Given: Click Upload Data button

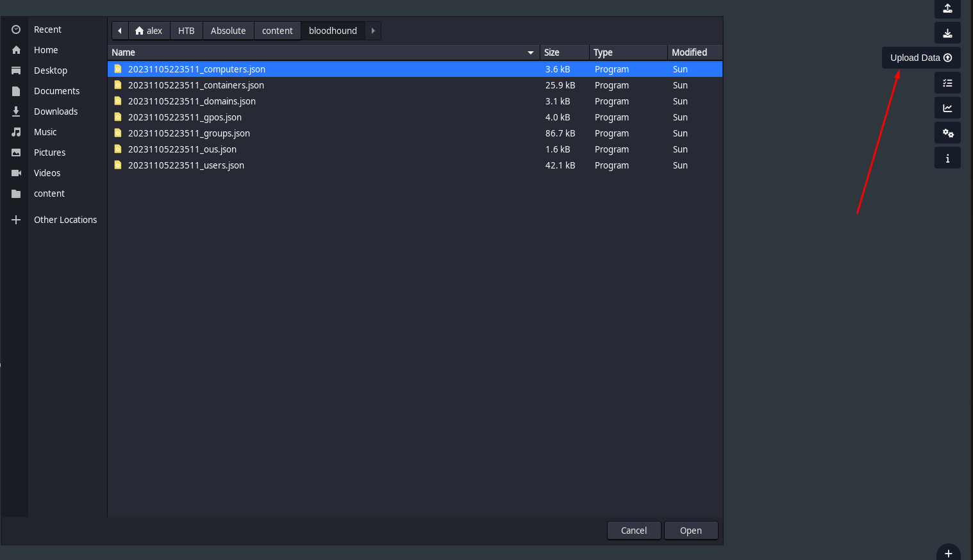Looking at the screenshot, I should (x=920, y=58).
